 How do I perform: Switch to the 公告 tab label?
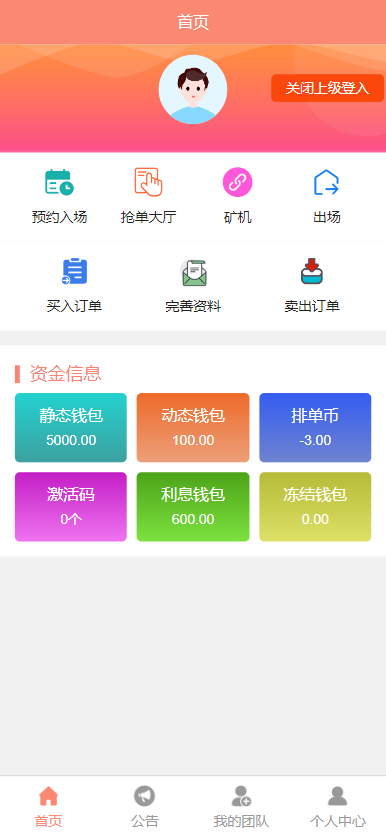[144, 821]
